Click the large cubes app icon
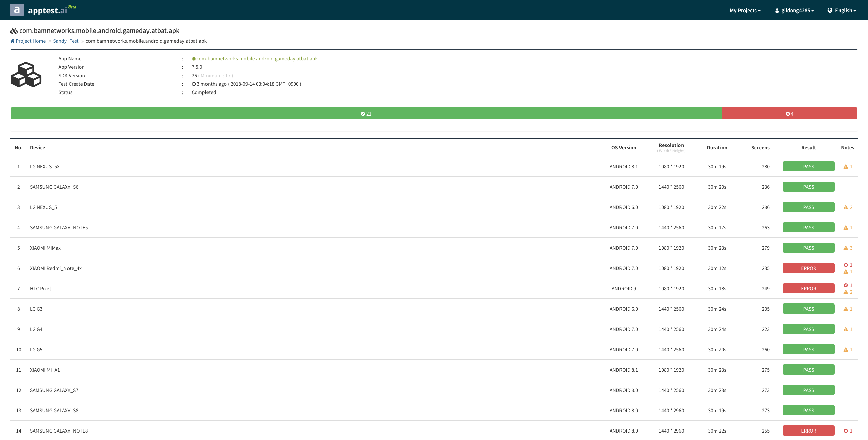The height and width of the screenshot is (440, 868). click(26, 75)
